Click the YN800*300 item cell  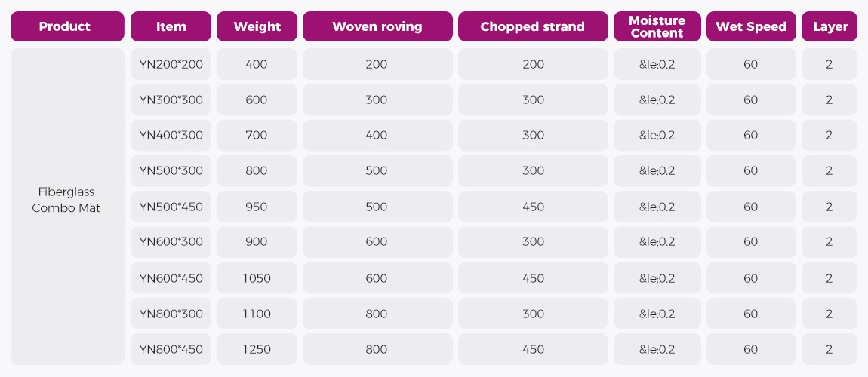tap(171, 314)
